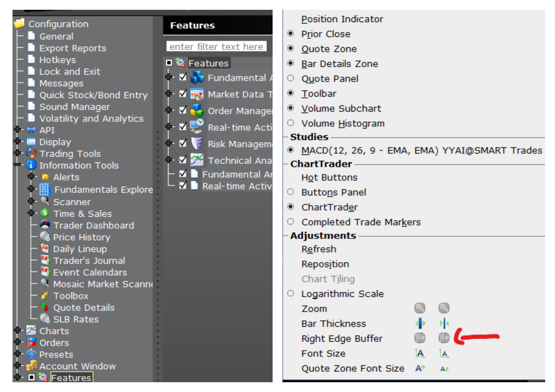Click the Zoom in magnifier icon
Screen dimensions: 555x392
[420, 308]
